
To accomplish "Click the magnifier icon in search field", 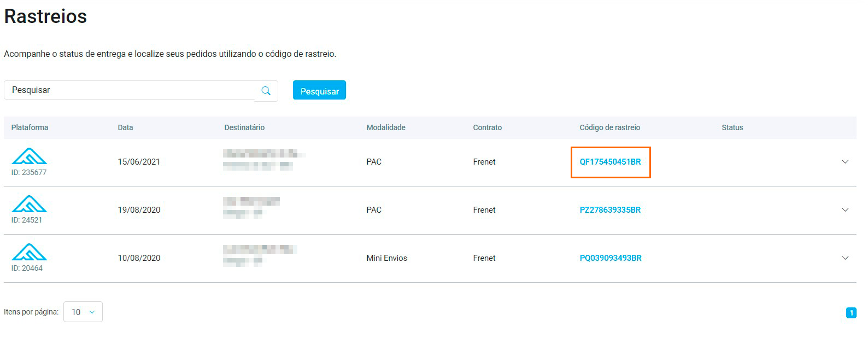I will click(266, 91).
